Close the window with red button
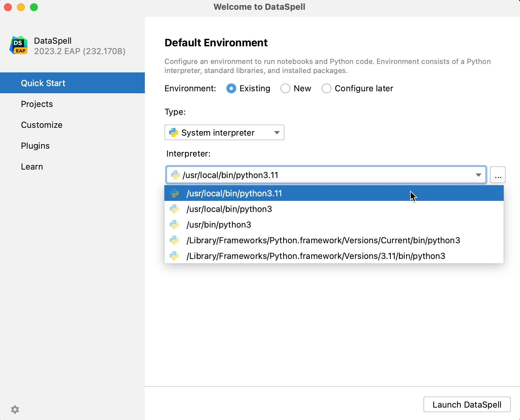This screenshot has width=520, height=420. 8,7
